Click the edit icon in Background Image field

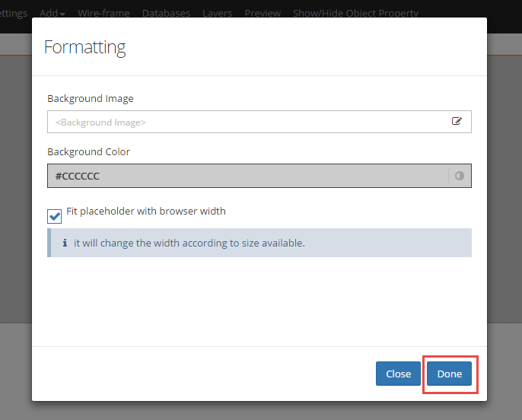point(457,121)
